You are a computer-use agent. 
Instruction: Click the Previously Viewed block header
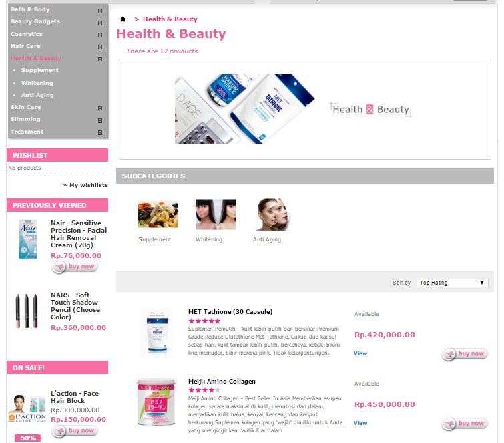click(x=57, y=205)
